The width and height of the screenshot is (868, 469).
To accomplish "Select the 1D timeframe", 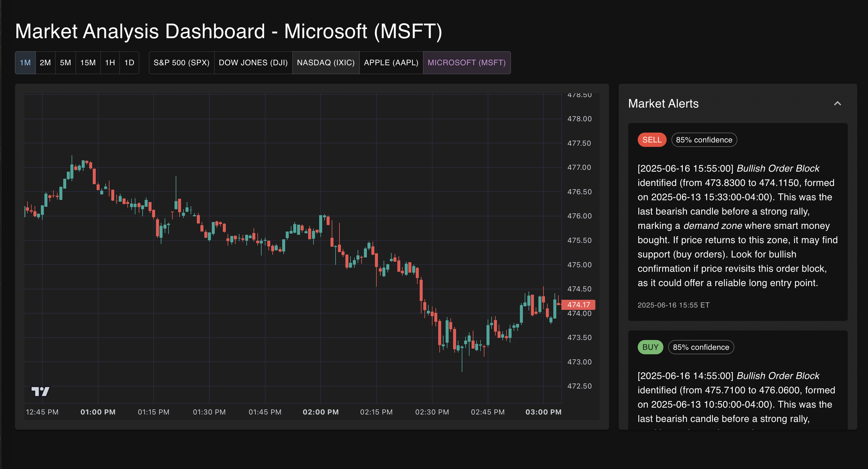I will pyautogui.click(x=129, y=63).
